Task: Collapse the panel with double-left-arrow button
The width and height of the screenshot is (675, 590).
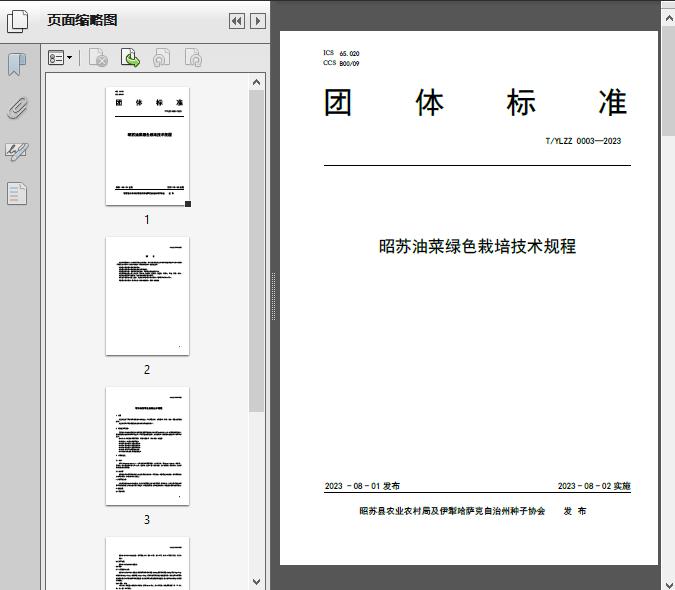Action: [x=237, y=21]
